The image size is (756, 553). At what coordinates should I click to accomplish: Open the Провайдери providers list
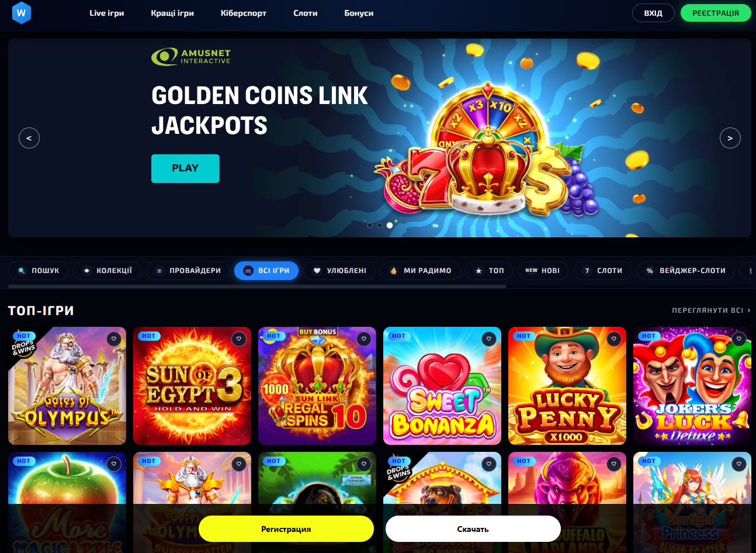[x=188, y=271]
